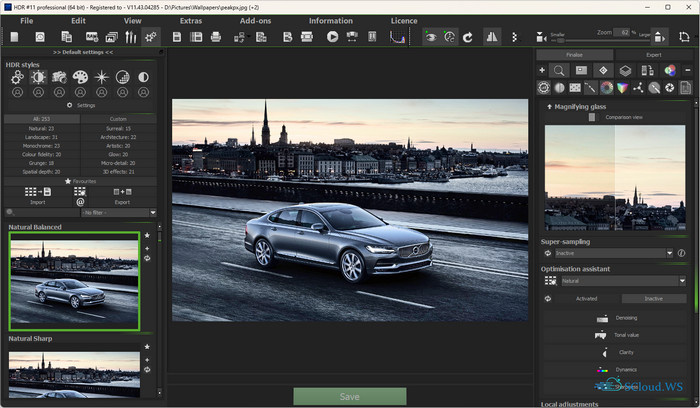
Task: Tick the Comparison view checkbox
Action: (592, 117)
